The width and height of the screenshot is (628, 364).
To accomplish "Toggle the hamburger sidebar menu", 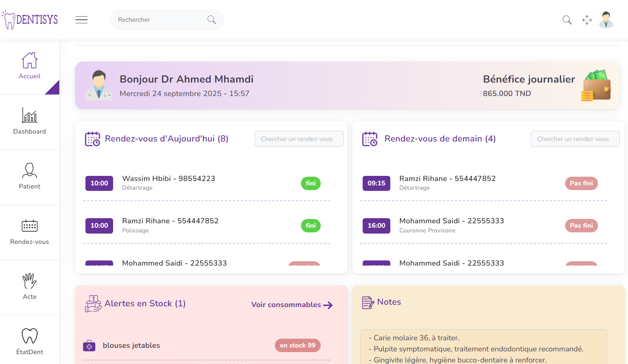I will 81,20.
